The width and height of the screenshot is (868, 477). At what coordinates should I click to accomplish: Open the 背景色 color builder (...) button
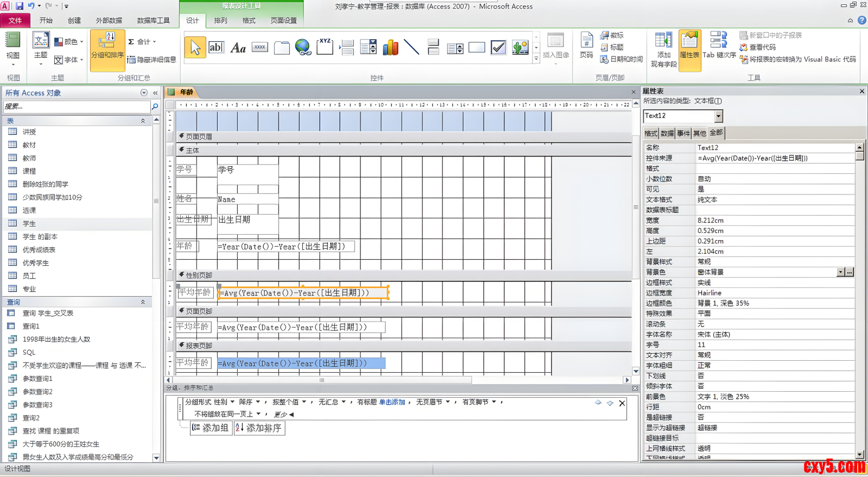(850, 272)
